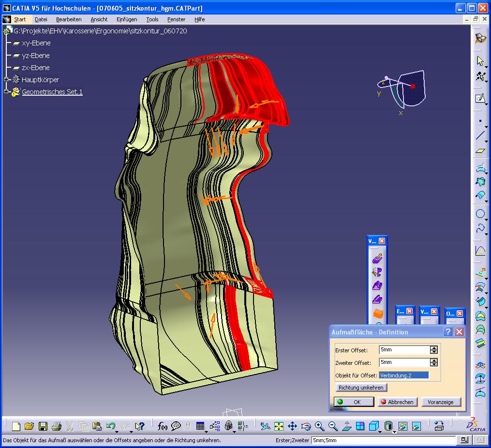Image resolution: width=491 pixels, height=448 pixels.
Task: Select the Circle tool in right toolbar
Action: click(480, 214)
